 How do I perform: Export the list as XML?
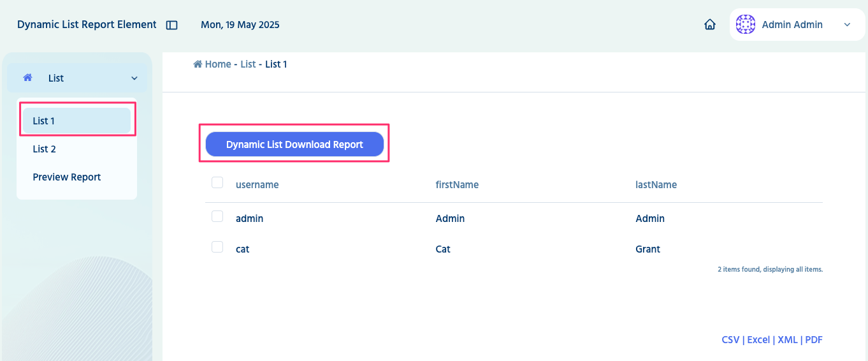pos(788,340)
